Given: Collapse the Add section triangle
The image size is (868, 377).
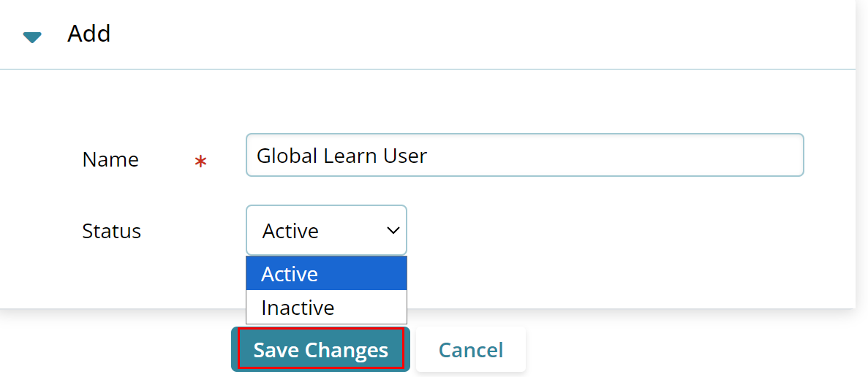Looking at the screenshot, I should (x=32, y=37).
